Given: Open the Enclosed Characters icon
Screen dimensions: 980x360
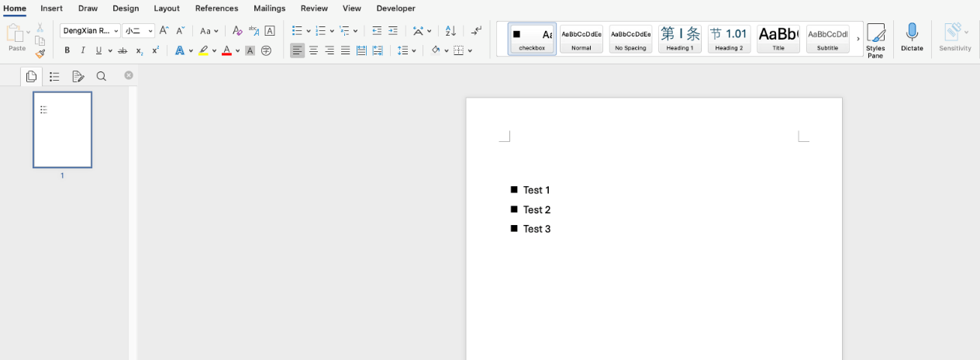Looking at the screenshot, I should [267, 50].
